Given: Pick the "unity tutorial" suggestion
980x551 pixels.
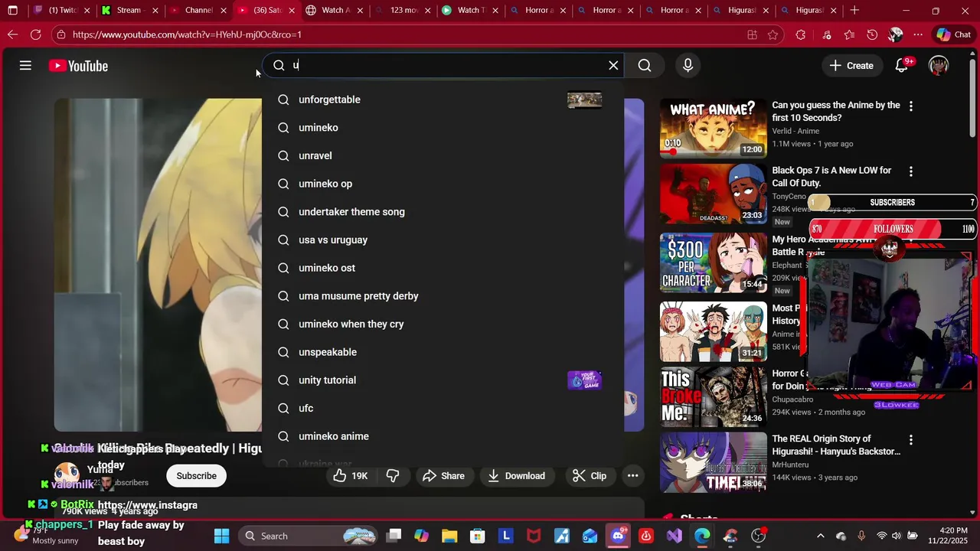Looking at the screenshot, I should [443, 380].
